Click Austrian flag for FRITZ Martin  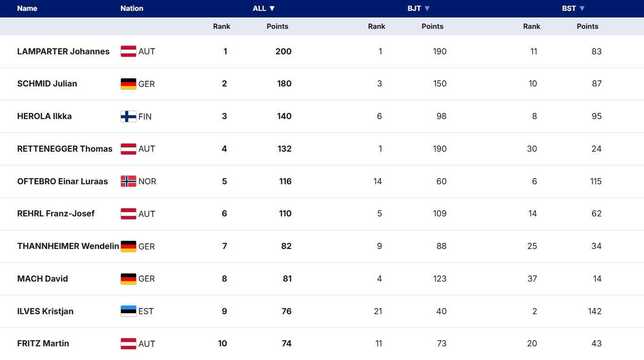(x=129, y=344)
